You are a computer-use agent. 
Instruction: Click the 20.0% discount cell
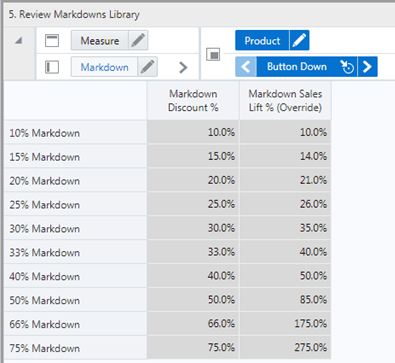tap(193, 180)
